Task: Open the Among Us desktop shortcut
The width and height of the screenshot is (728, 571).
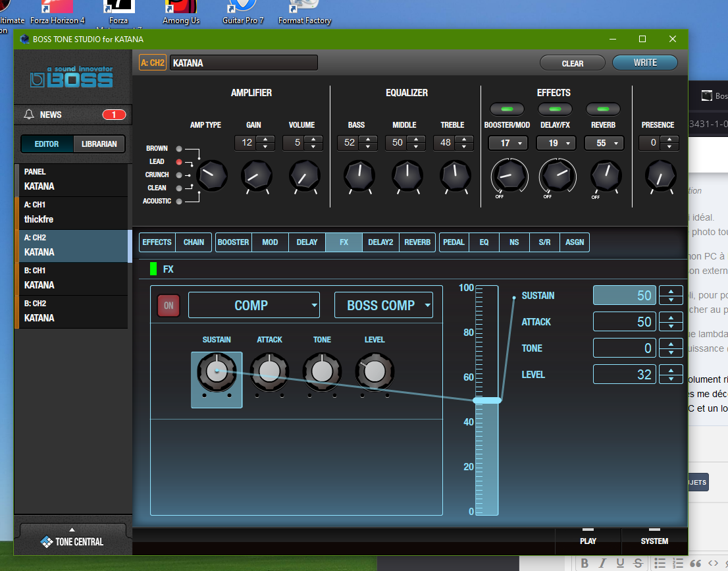Action: (x=181, y=13)
